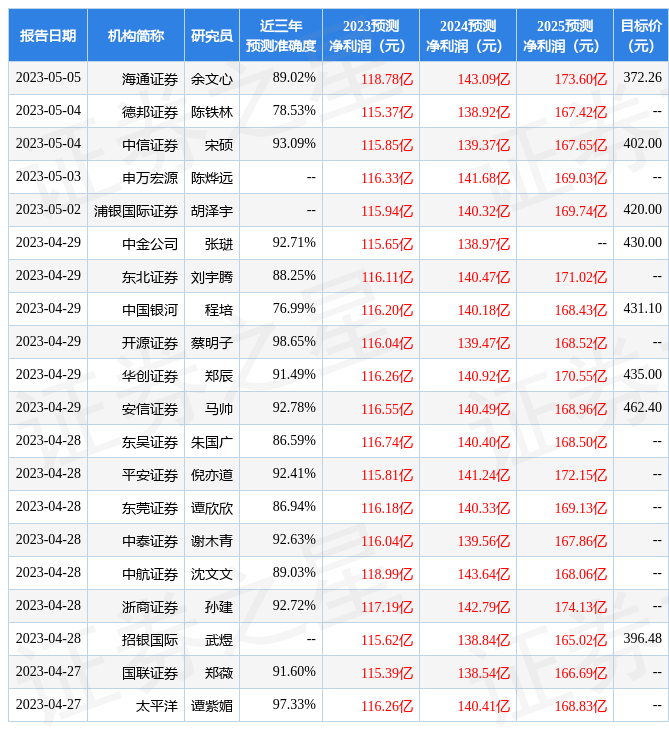Screen dimensions: 669x730
Task: Click the 机构简称 column header
Action: (136, 36)
